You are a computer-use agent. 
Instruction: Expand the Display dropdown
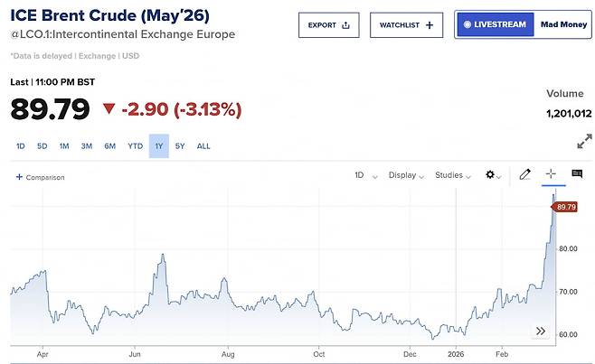pyautogui.click(x=406, y=175)
